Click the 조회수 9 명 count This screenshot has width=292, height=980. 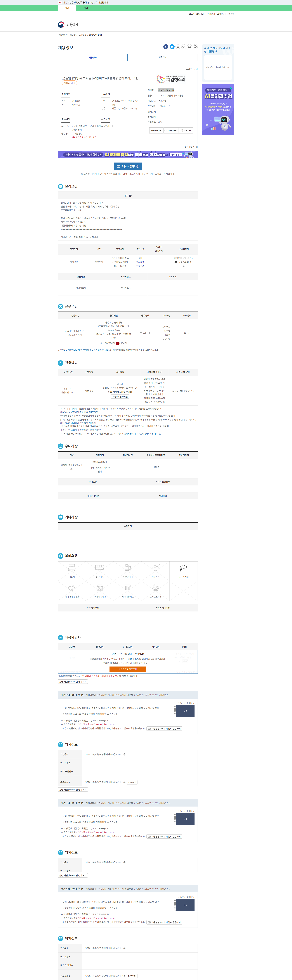click(x=192, y=69)
